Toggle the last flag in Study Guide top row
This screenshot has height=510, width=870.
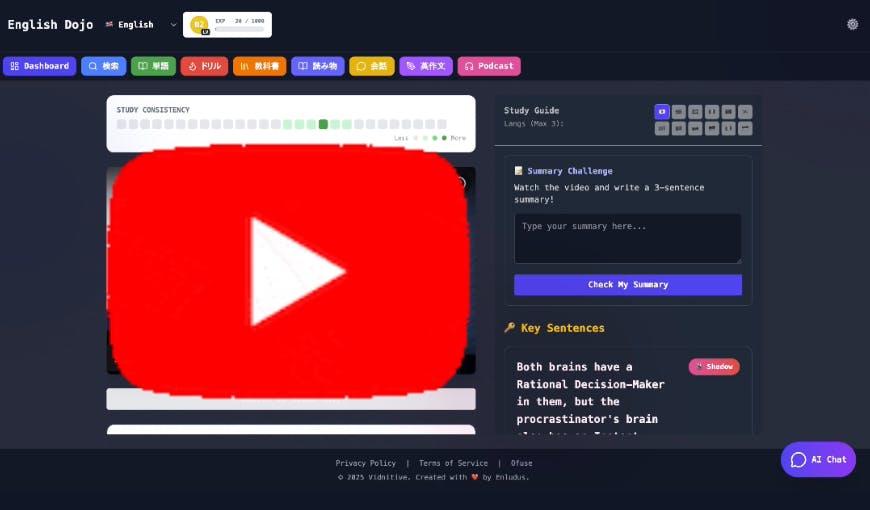tap(745, 111)
